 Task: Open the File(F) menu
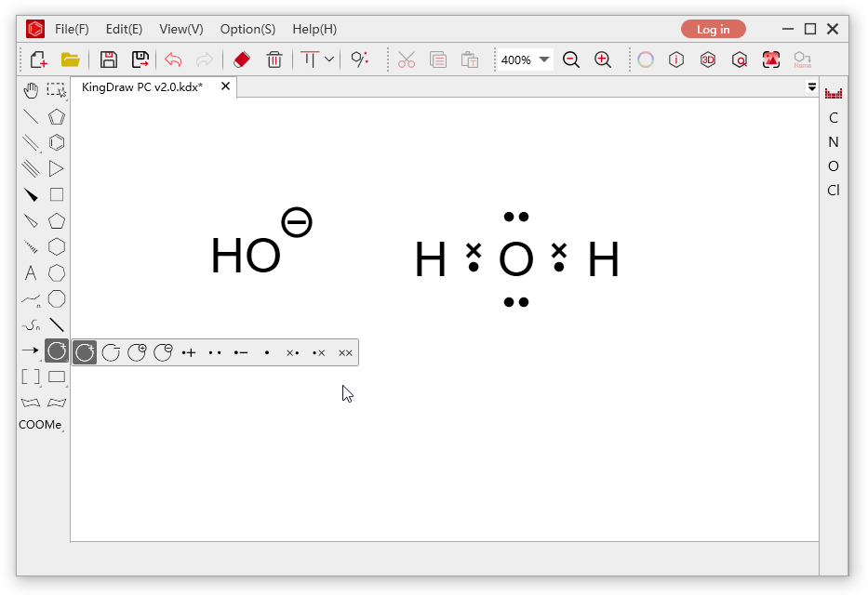click(72, 30)
